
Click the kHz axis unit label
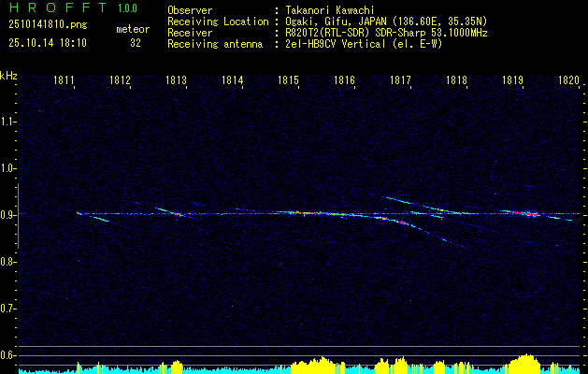[8, 76]
